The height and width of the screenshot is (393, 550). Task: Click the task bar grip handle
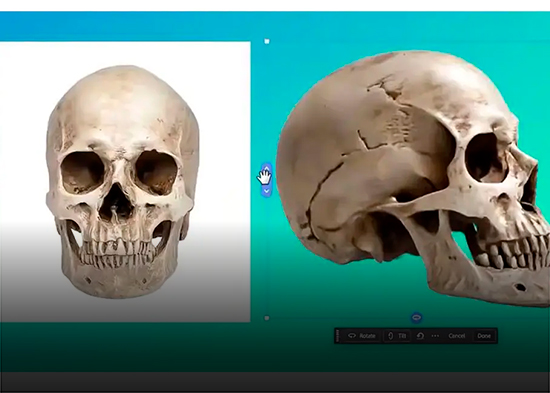point(338,336)
